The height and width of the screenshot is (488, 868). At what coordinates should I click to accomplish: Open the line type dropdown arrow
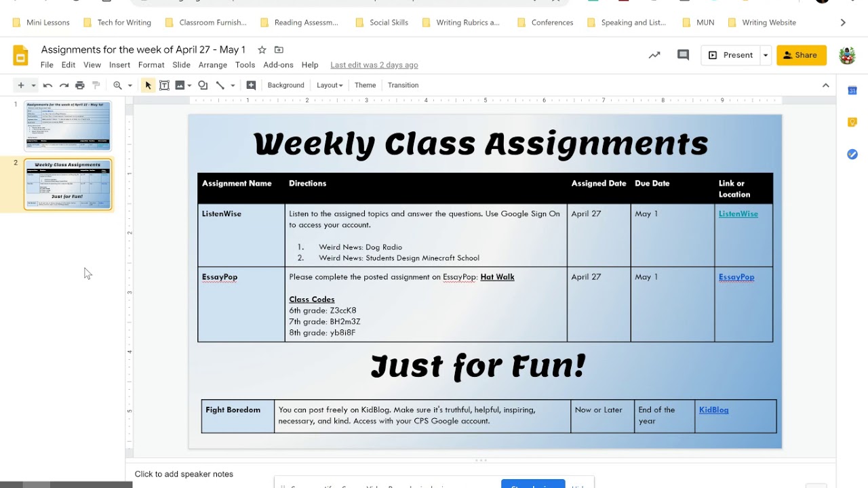233,85
